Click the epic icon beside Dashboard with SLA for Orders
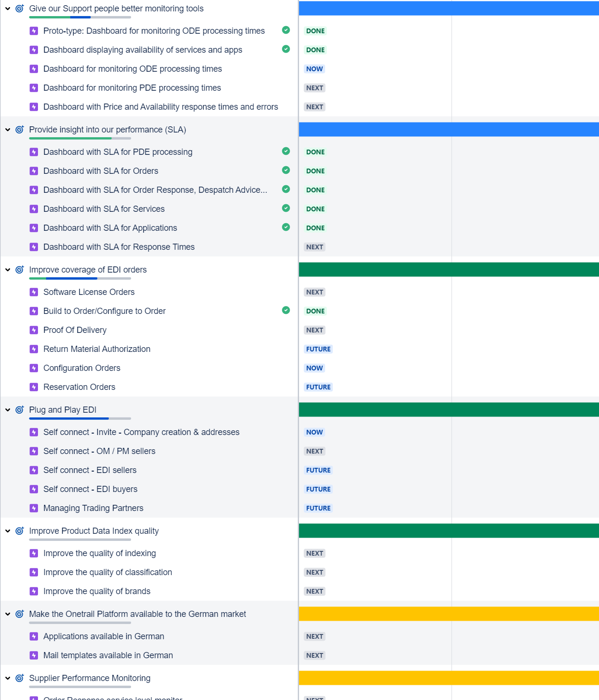Screen dimensions: 599x700 click(x=34, y=171)
